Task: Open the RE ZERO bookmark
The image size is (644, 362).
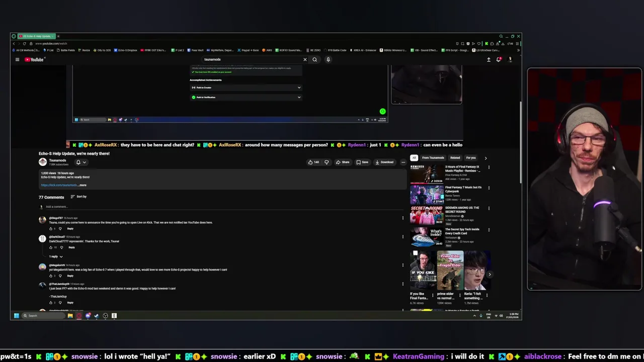Action: [313, 50]
